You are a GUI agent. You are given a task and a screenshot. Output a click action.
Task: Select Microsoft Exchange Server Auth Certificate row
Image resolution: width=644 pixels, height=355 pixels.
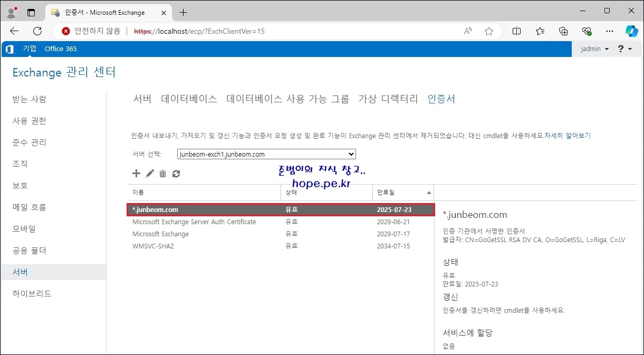281,222
